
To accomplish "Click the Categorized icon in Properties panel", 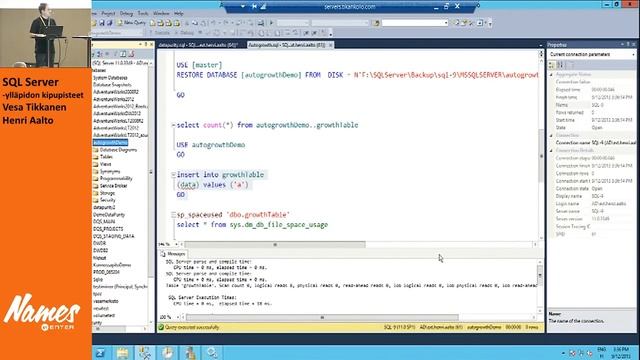I will [x=552, y=65].
